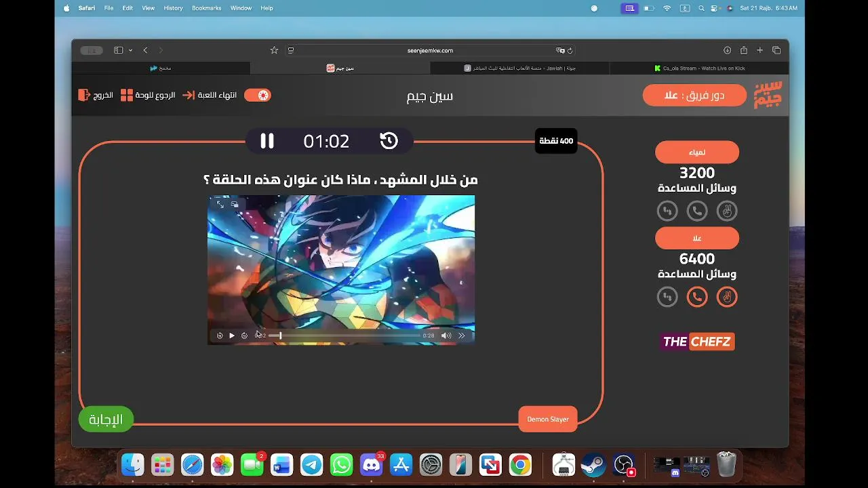Open the Window menu
This screenshot has width=868, height=488.
(241, 8)
